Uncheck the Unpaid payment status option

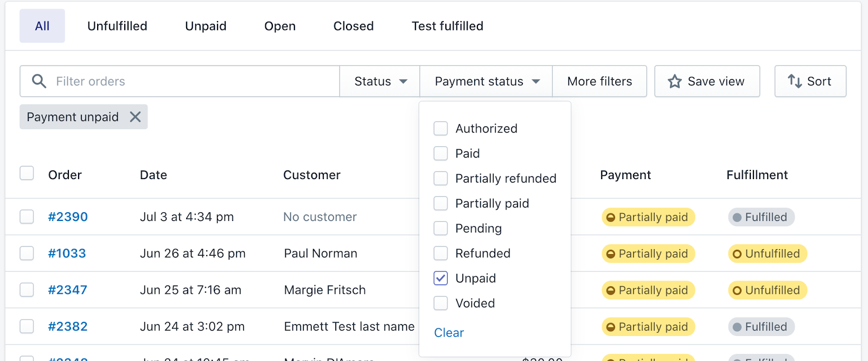[x=441, y=278]
